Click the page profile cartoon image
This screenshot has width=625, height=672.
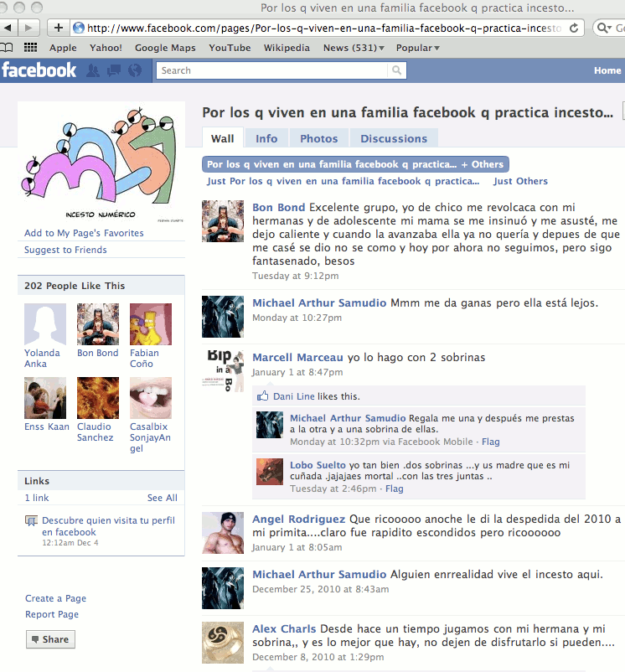click(101, 163)
